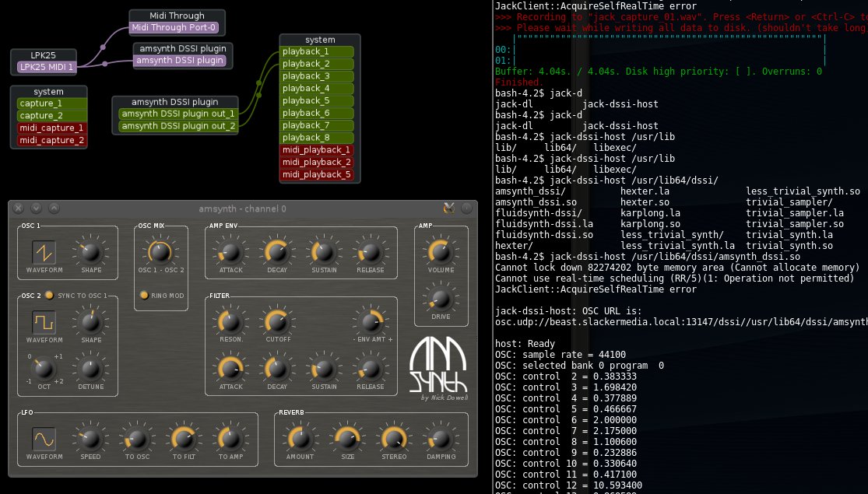Click the amsynth title bar application icon
This screenshot has height=494, width=868.
(x=448, y=208)
